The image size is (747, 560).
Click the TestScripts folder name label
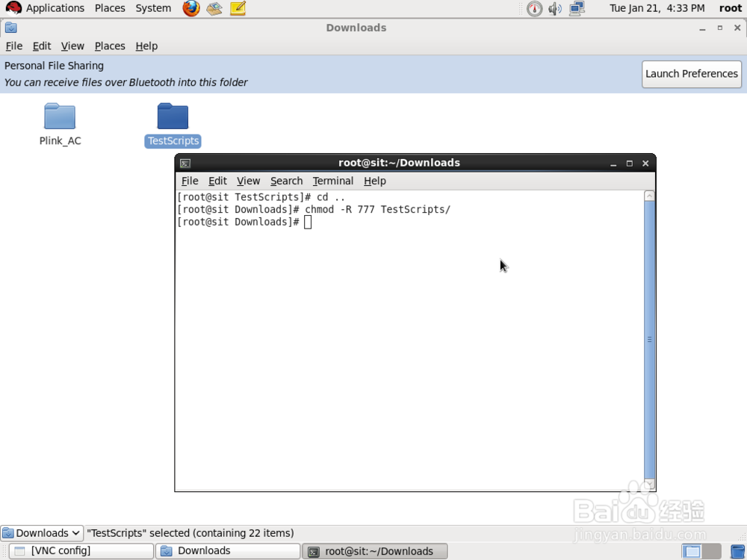click(x=173, y=141)
